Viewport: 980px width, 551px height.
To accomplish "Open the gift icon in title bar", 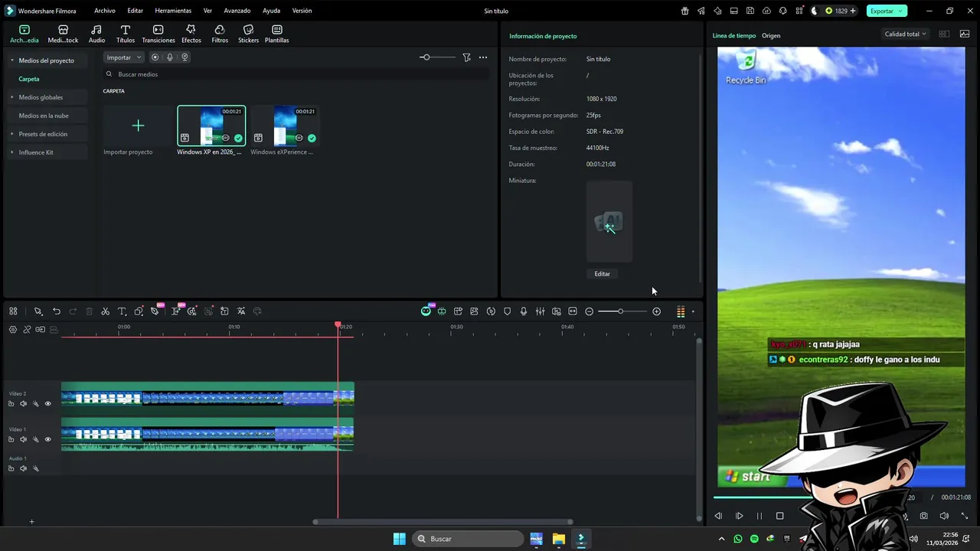I will pyautogui.click(x=684, y=11).
